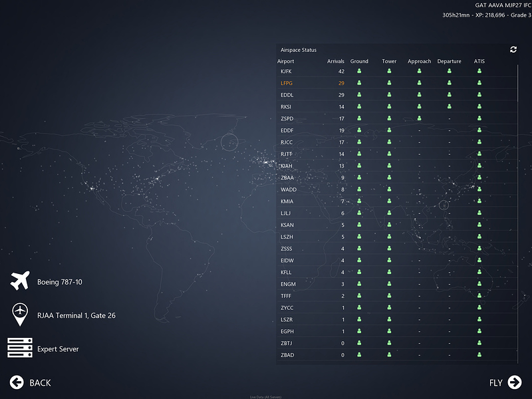The image size is (532, 399).
Task: Click the airplane aircraft icon
Action: [20, 281]
